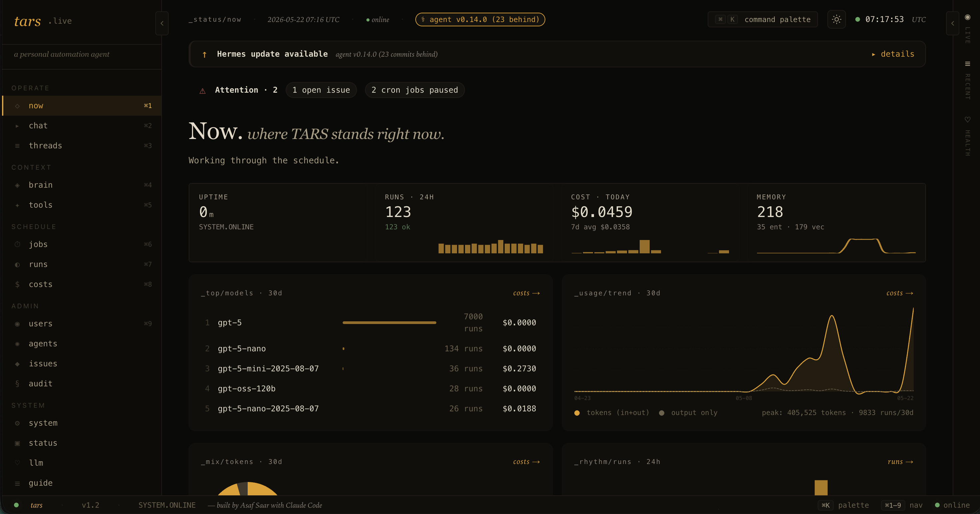Click the gear icon beside system

(17, 423)
